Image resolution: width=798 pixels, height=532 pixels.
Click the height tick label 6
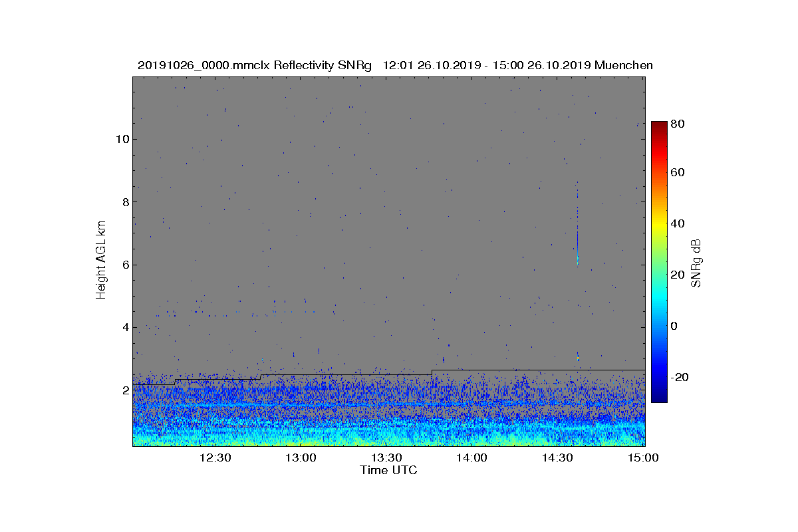(x=125, y=265)
